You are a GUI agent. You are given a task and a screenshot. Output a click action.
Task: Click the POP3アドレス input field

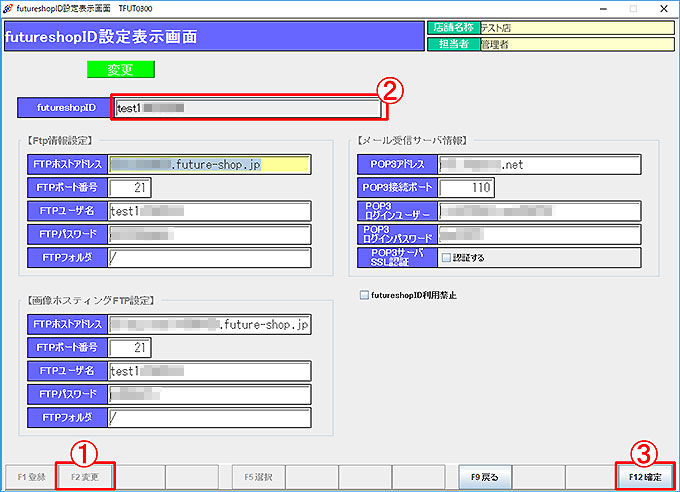539,164
